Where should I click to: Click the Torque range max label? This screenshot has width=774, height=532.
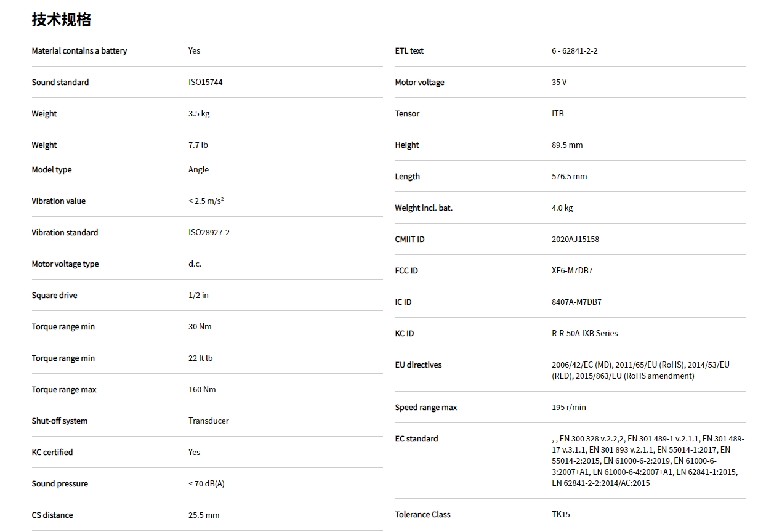64,389
